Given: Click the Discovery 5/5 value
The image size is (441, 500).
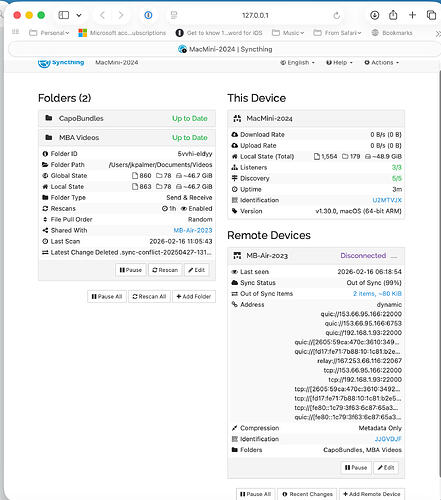Looking at the screenshot, I should point(397,178).
